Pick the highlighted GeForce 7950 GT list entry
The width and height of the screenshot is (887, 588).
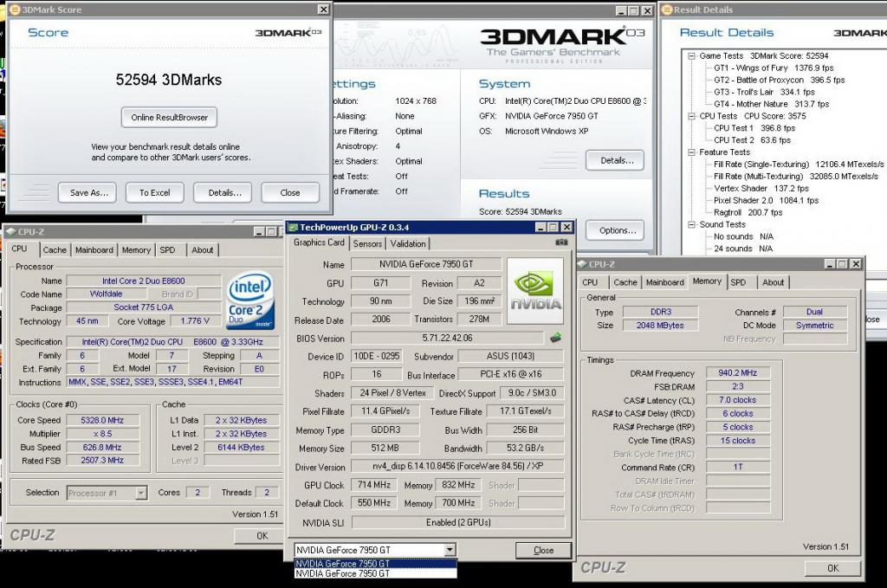tap(376, 564)
